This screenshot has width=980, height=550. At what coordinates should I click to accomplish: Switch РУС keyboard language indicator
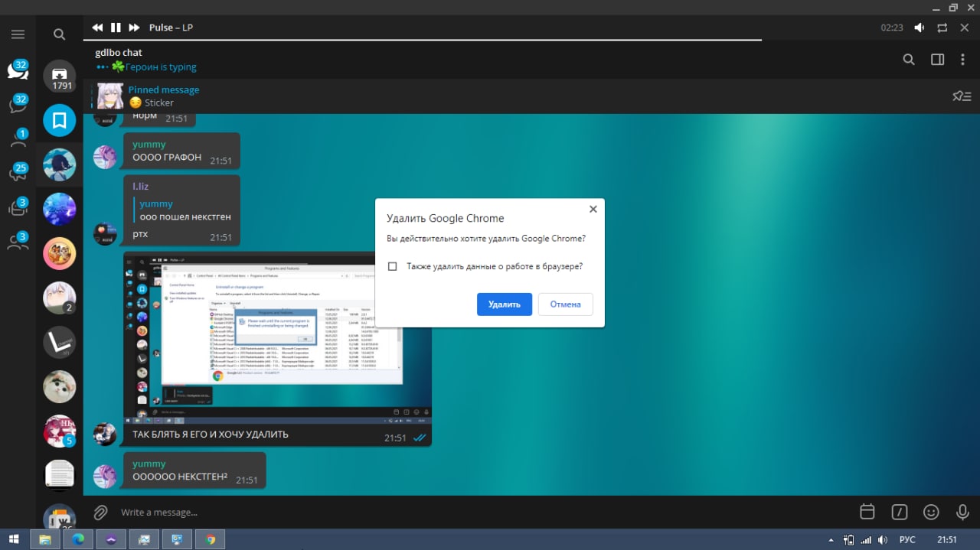pos(907,539)
